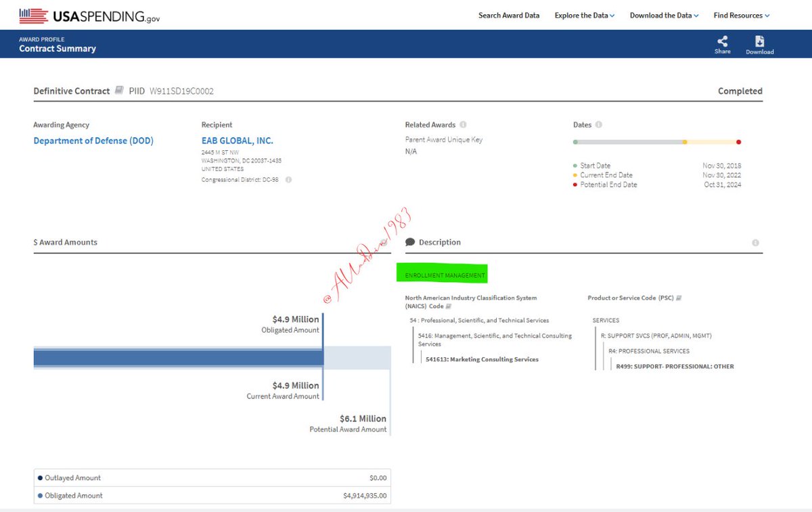Click the info icon on Description header
The height and width of the screenshot is (512, 812).
(755, 243)
